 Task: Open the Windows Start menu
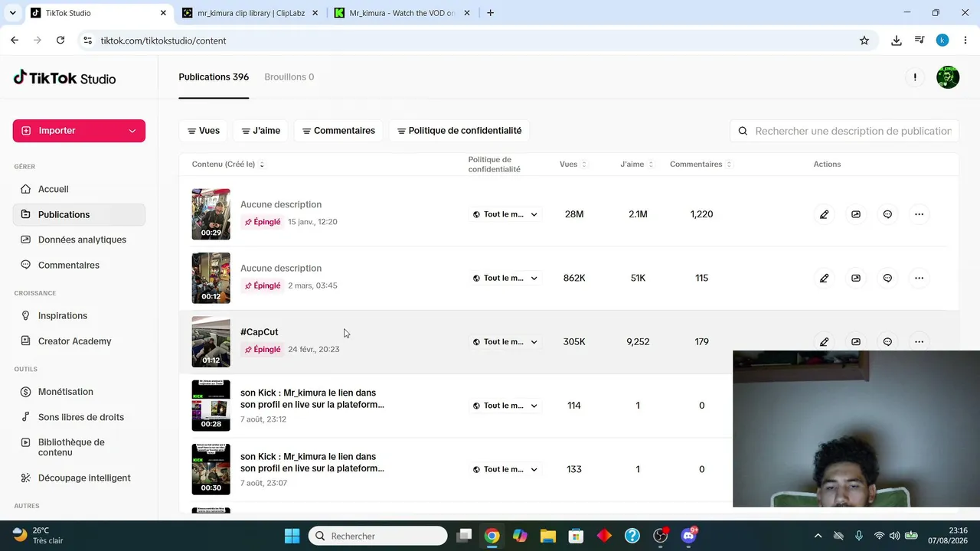point(292,536)
